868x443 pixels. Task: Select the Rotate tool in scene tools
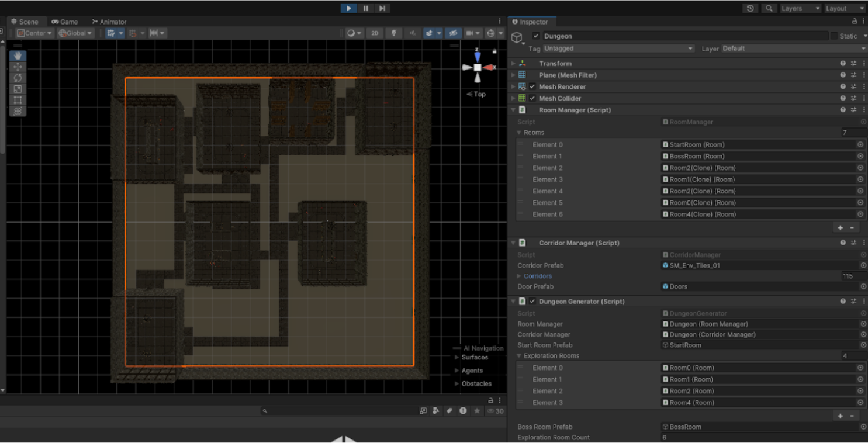point(18,78)
